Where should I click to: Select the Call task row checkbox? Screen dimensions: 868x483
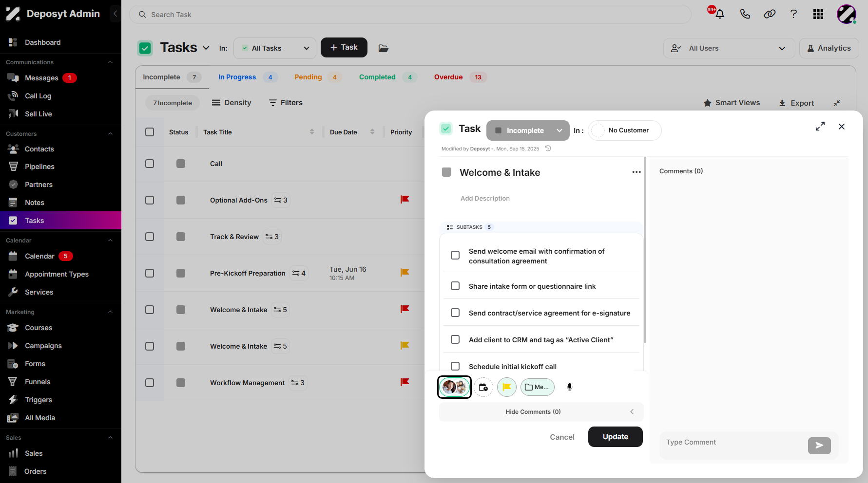coord(150,164)
